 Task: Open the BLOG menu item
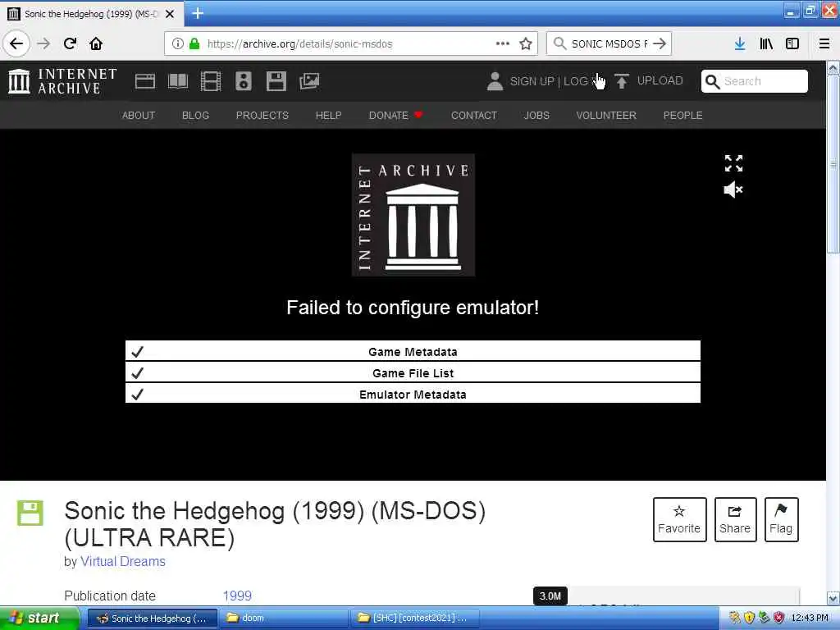(x=195, y=115)
